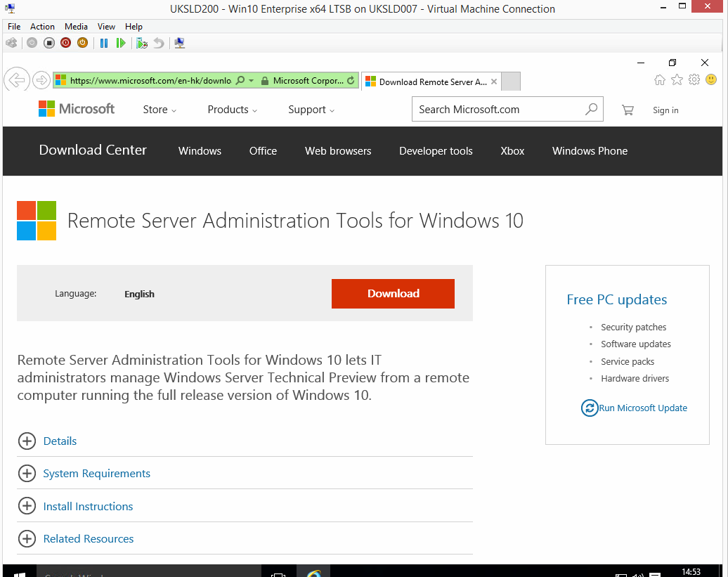Open the Developer tools downloads category

click(x=436, y=151)
